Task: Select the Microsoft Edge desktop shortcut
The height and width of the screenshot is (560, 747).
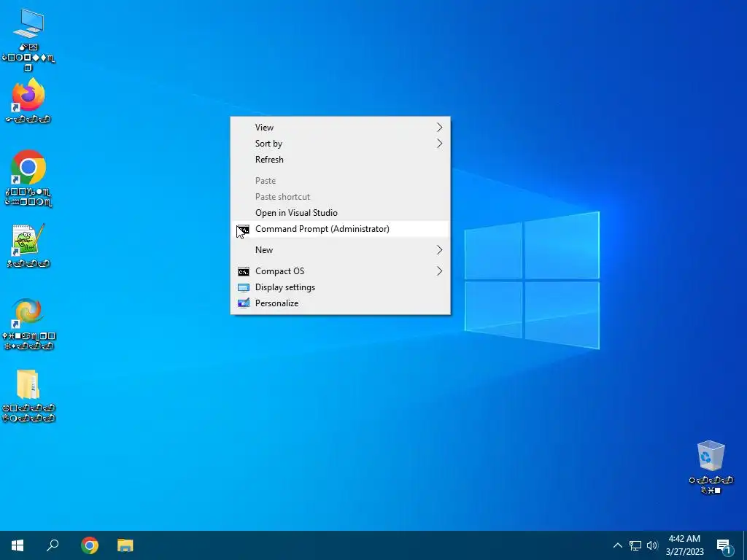Action: point(28,324)
